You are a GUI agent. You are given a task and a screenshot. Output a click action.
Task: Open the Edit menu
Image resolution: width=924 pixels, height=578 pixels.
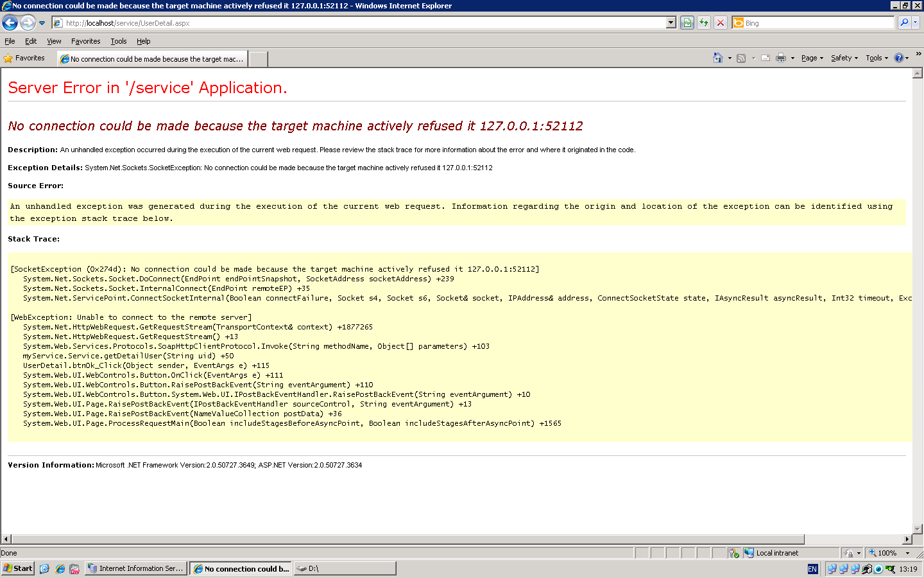pos(31,41)
